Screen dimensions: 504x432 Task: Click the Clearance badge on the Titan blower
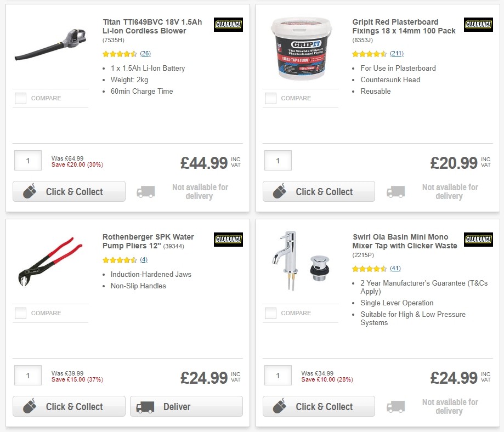[x=228, y=25]
